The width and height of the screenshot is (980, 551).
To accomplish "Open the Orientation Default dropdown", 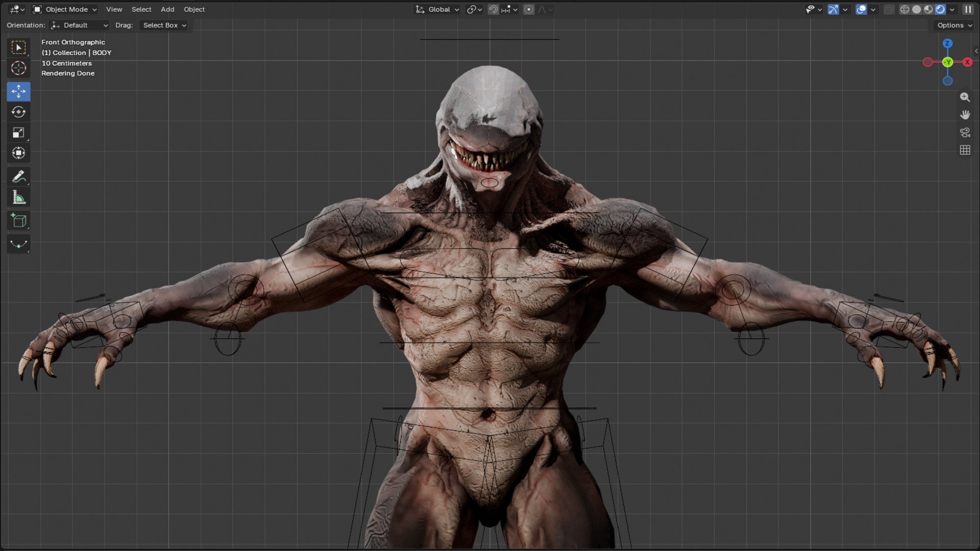I will coord(79,25).
